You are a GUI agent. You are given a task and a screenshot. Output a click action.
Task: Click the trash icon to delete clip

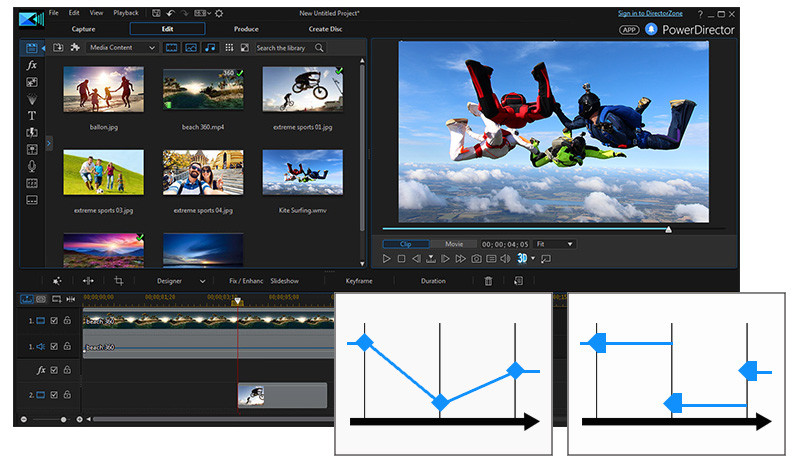click(488, 281)
